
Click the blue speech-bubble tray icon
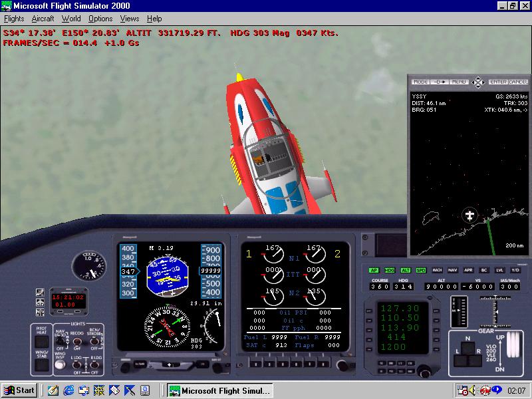click(496, 390)
